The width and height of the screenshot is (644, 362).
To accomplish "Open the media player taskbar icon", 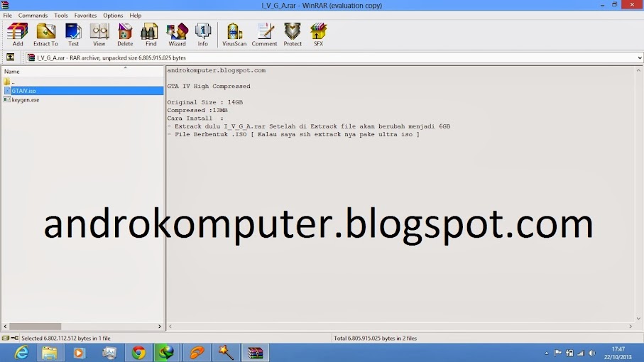I will coord(79,353).
